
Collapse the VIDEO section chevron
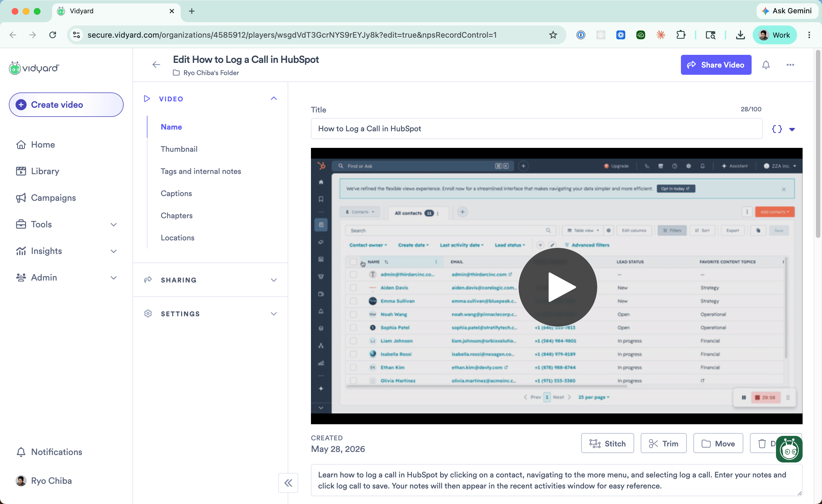pos(274,98)
